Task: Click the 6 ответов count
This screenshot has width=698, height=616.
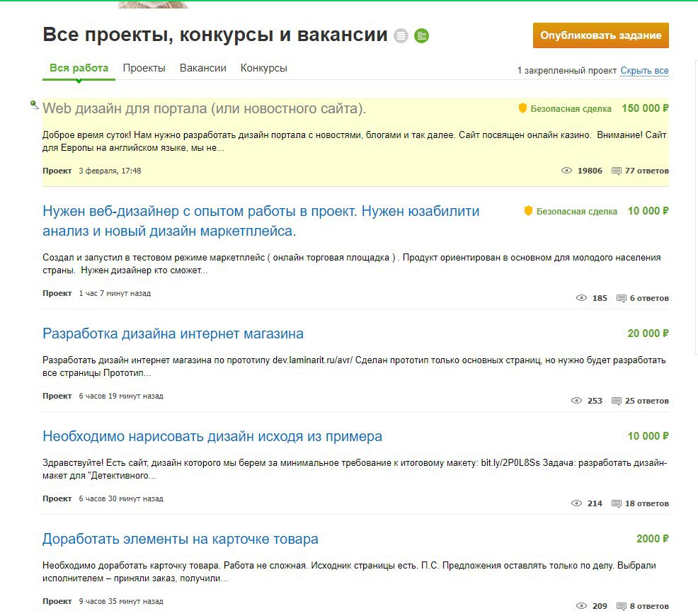Action: (x=649, y=298)
